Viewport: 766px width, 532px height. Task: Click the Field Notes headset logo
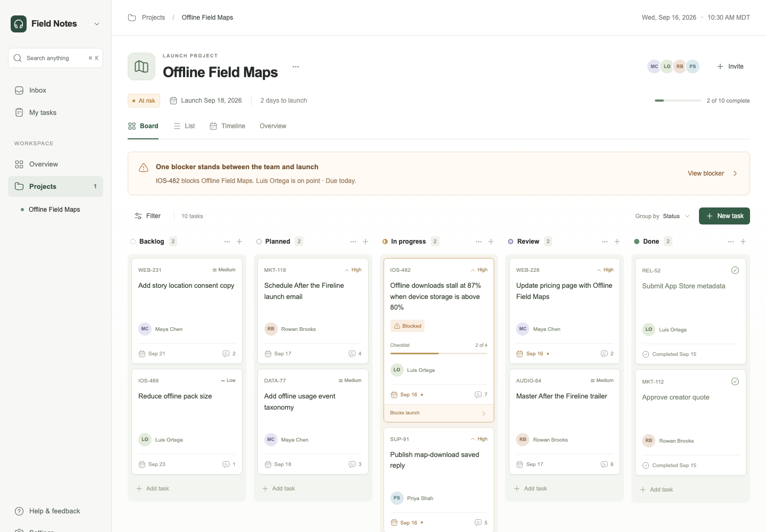click(x=19, y=24)
